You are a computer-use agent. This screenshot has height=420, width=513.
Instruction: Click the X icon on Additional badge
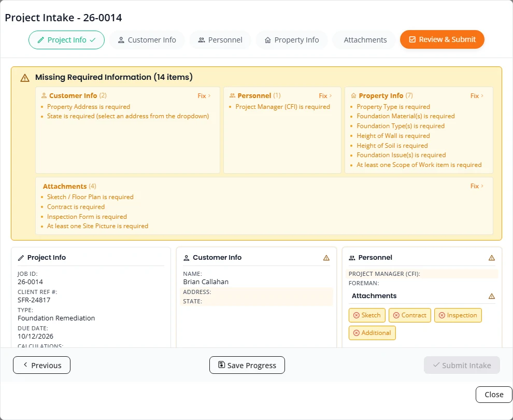(x=357, y=333)
